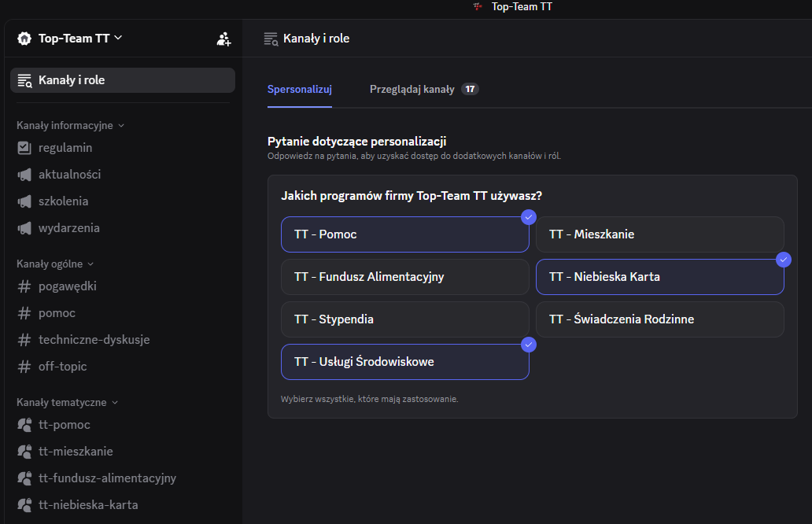Deselect the TT - Pomoc option

tap(405, 234)
